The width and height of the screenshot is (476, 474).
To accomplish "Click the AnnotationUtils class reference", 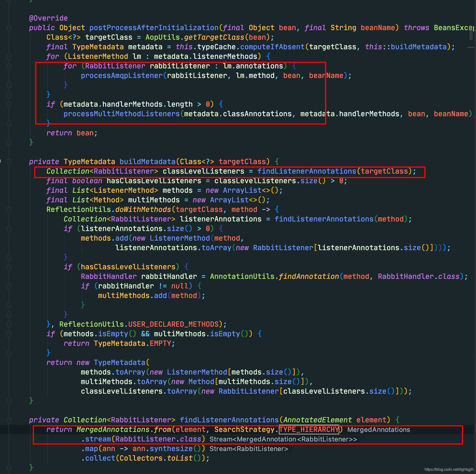I will click(242, 276).
